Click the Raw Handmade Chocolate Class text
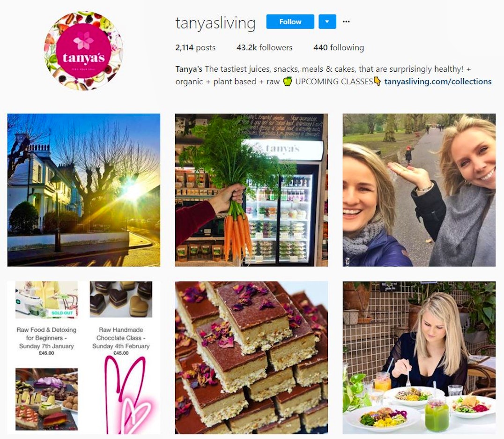 121,338
